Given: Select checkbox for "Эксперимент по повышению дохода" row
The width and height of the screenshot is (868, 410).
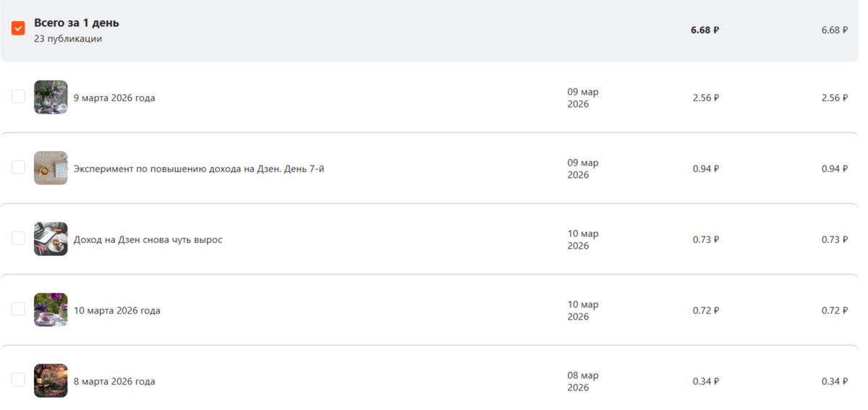Looking at the screenshot, I should pos(18,168).
